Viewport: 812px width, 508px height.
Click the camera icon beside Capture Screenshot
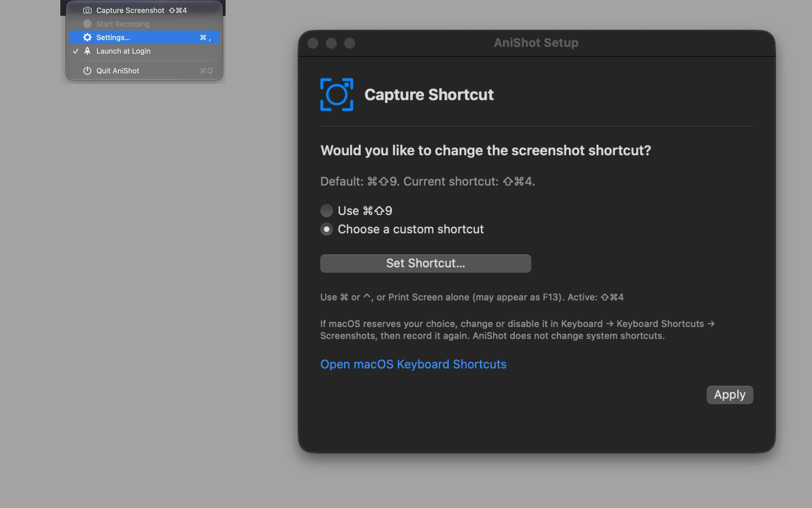click(x=87, y=10)
